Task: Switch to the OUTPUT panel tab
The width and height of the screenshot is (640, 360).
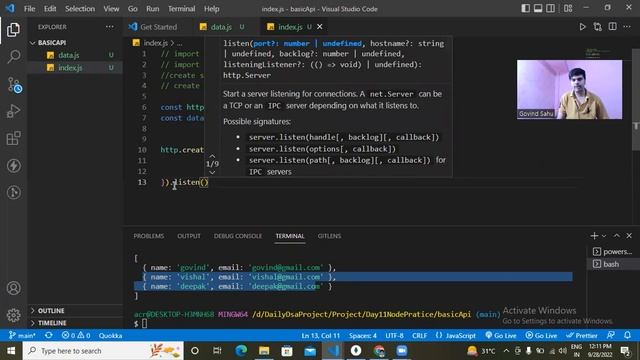Action: [189, 236]
